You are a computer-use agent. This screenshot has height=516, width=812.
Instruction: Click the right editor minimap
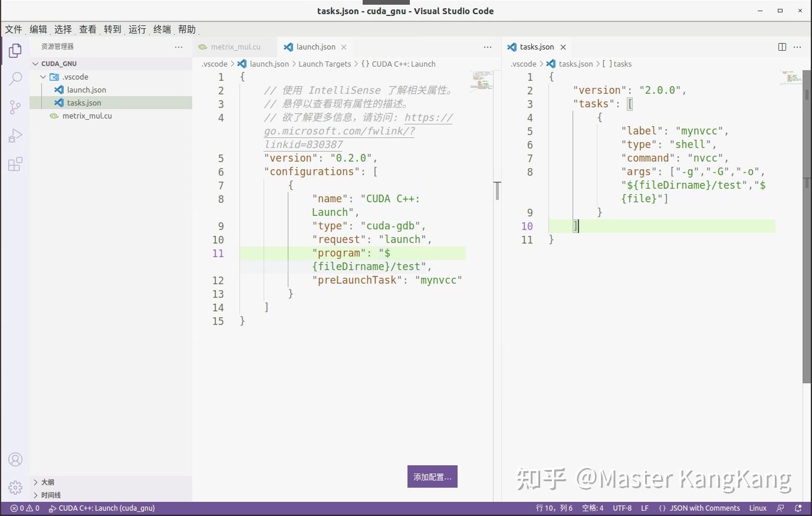791,77
